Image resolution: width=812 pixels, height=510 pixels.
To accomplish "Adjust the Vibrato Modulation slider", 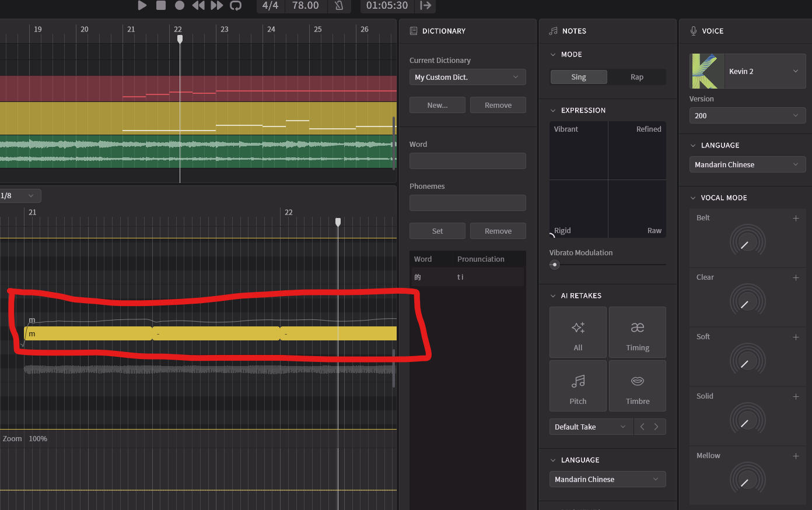I will [x=555, y=265].
